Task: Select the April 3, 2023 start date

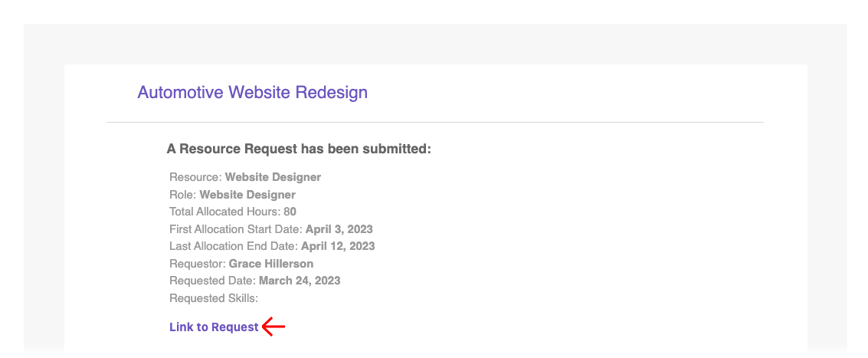Action: [x=339, y=229]
